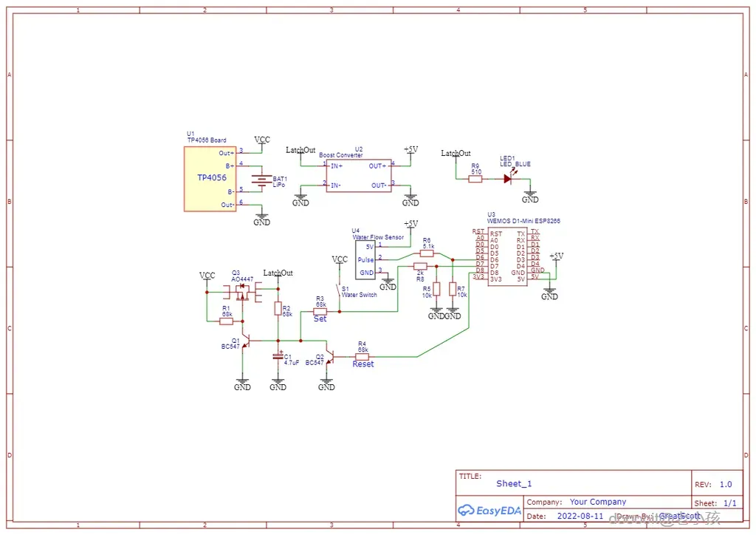The image size is (756, 535).
Task: Click GND symbol below LED1
Action: [530, 197]
